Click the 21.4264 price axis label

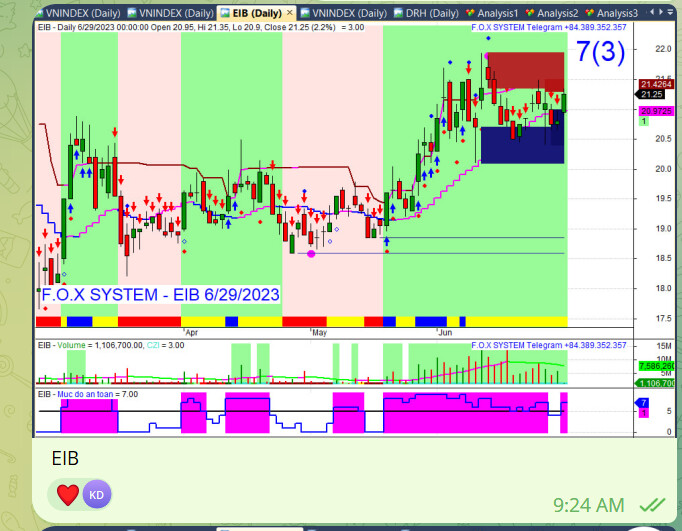[656, 84]
